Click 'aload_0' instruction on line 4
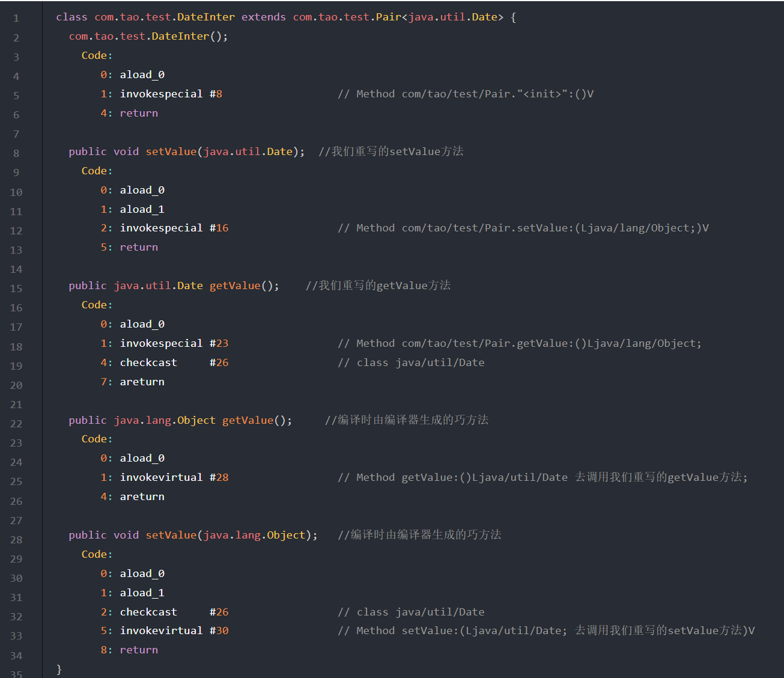The width and height of the screenshot is (784, 678). 142,75
